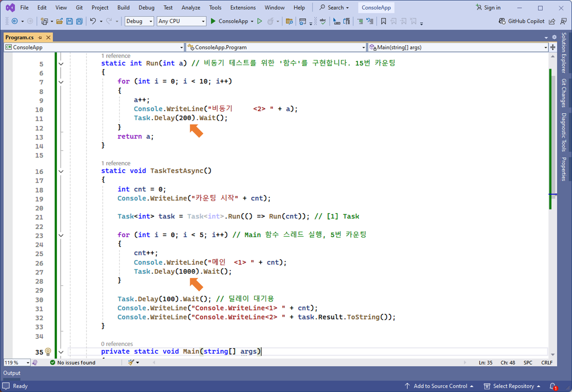Open the Edit menu

click(x=42, y=7)
